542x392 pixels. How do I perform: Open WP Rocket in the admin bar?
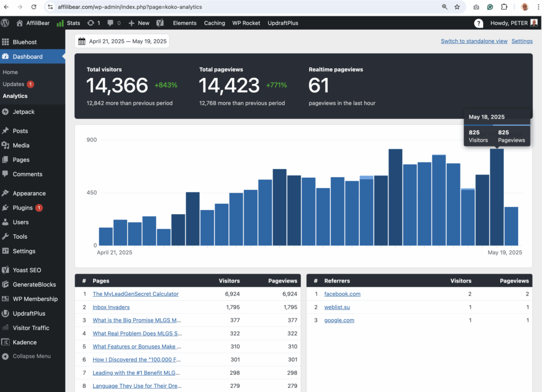[246, 23]
